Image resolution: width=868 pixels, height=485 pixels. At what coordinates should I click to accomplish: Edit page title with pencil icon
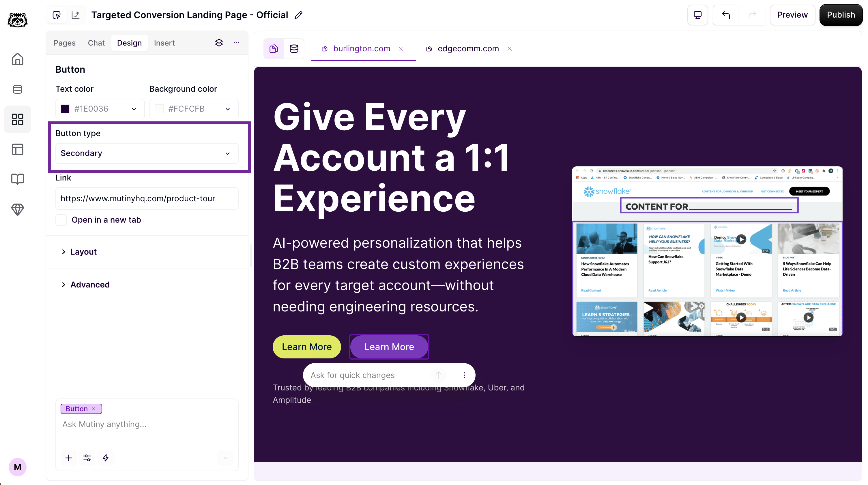pos(299,15)
